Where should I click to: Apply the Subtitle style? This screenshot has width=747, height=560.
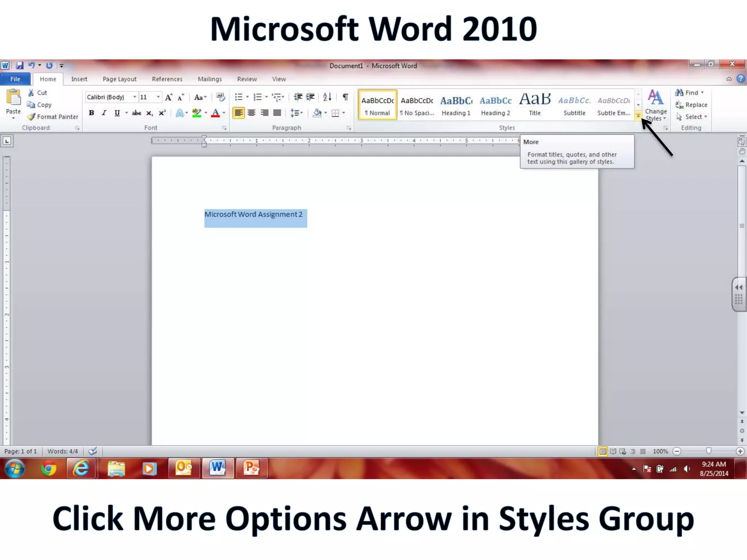(x=574, y=105)
